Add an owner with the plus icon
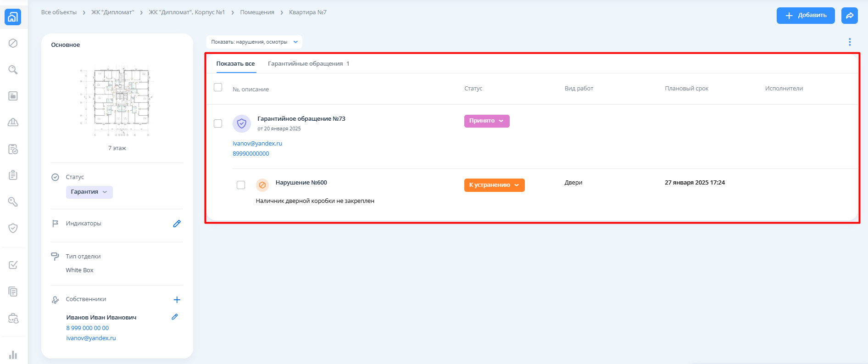Screen dimensions: 868x364 177,300
